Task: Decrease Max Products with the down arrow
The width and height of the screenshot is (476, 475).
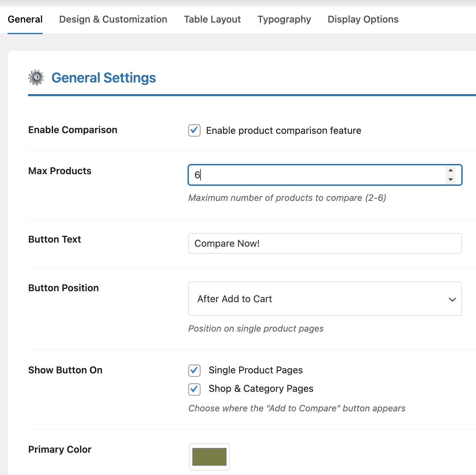Action: (451, 180)
